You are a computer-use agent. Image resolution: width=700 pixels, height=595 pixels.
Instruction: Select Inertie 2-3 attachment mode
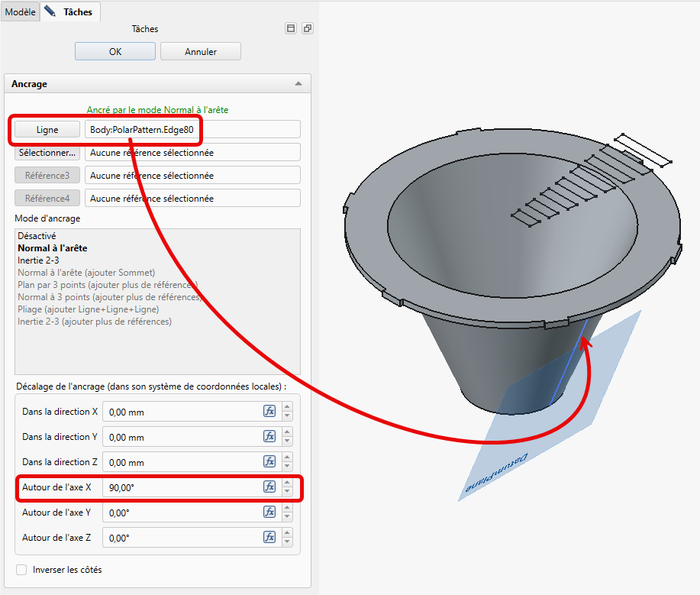(38, 260)
